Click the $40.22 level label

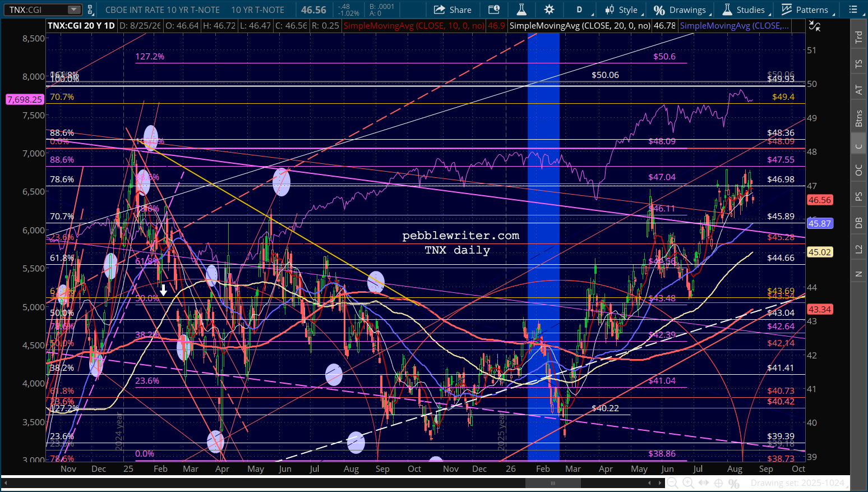(x=606, y=408)
